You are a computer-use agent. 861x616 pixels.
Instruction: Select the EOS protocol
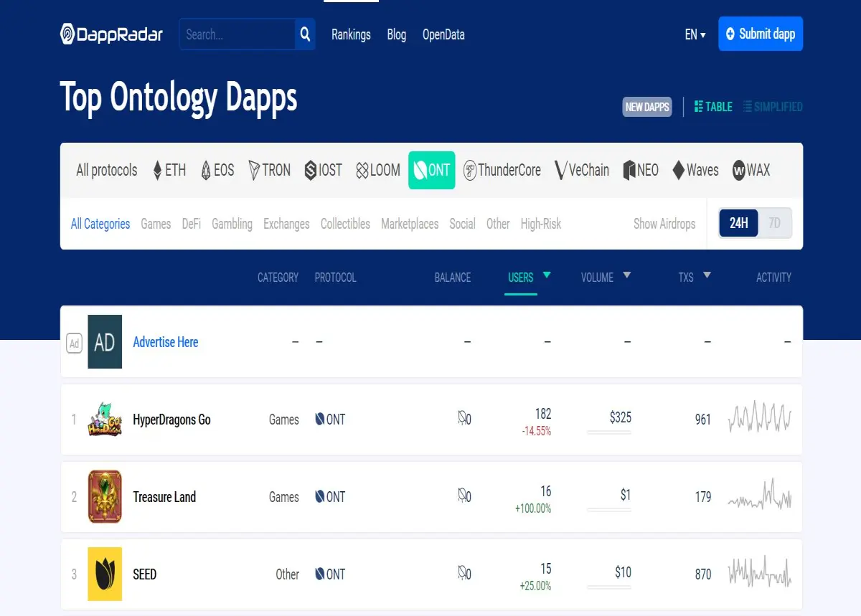pyautogui.click(x=217, y=170)
